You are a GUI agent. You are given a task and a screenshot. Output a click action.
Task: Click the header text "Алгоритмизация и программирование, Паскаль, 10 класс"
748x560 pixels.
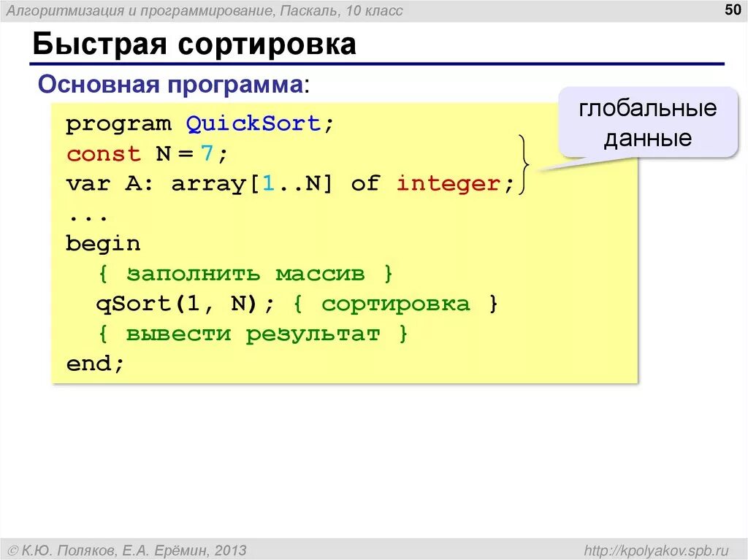(x=205, y=10)
